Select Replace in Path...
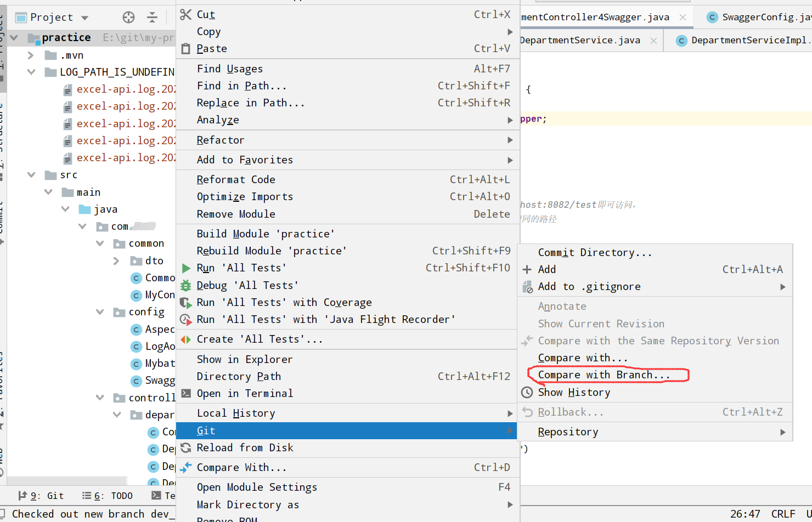This screenshot has height=522, width=812. [348, 103]
